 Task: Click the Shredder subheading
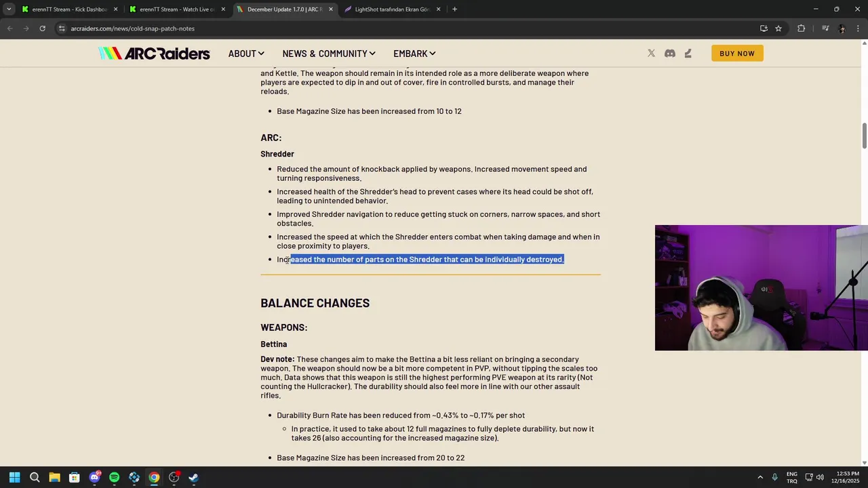277,154
